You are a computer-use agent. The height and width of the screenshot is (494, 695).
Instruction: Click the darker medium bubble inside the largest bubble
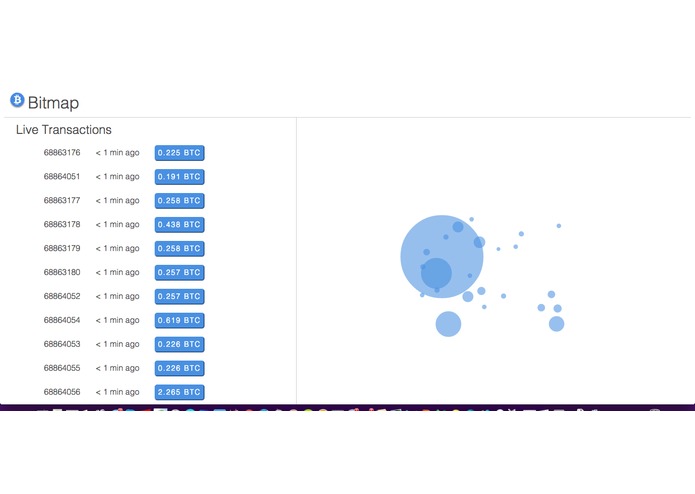[x=436, y=273]
